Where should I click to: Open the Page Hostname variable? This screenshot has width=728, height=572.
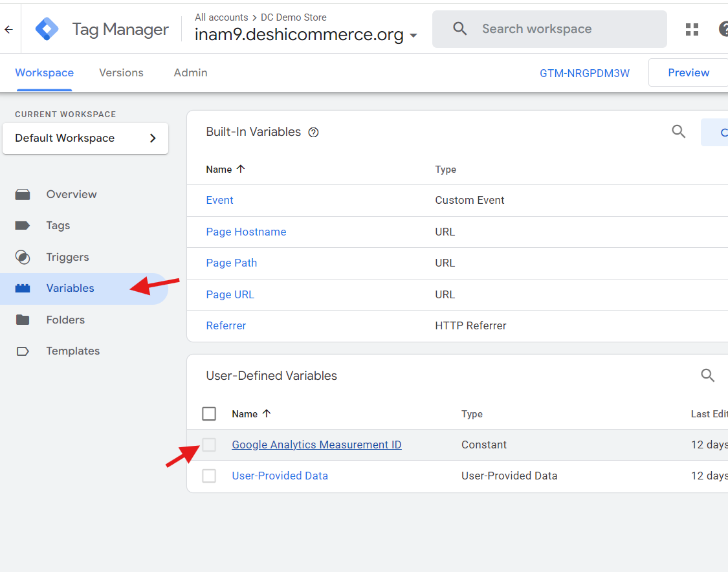246,232
